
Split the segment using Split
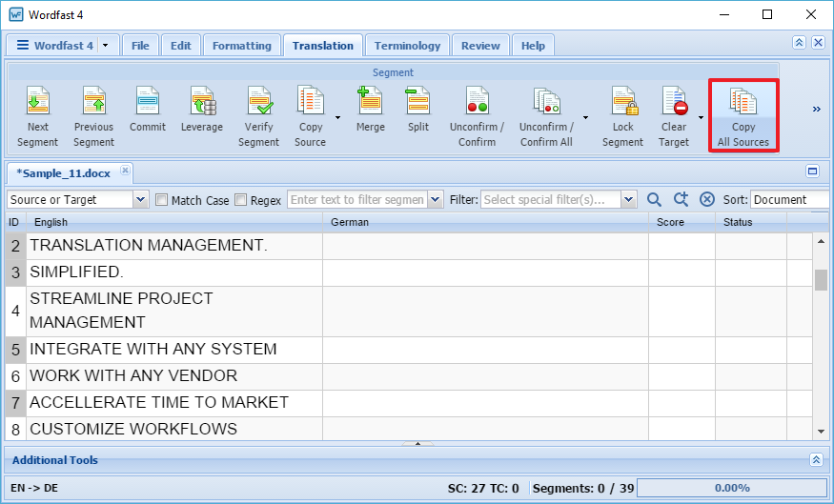(417, 100)
